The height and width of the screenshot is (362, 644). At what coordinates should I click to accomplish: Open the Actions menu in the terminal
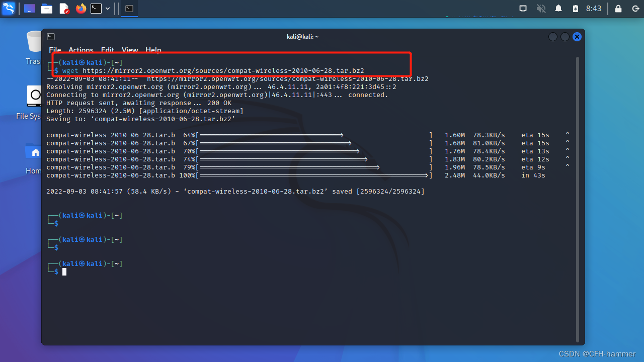point(80,50)
